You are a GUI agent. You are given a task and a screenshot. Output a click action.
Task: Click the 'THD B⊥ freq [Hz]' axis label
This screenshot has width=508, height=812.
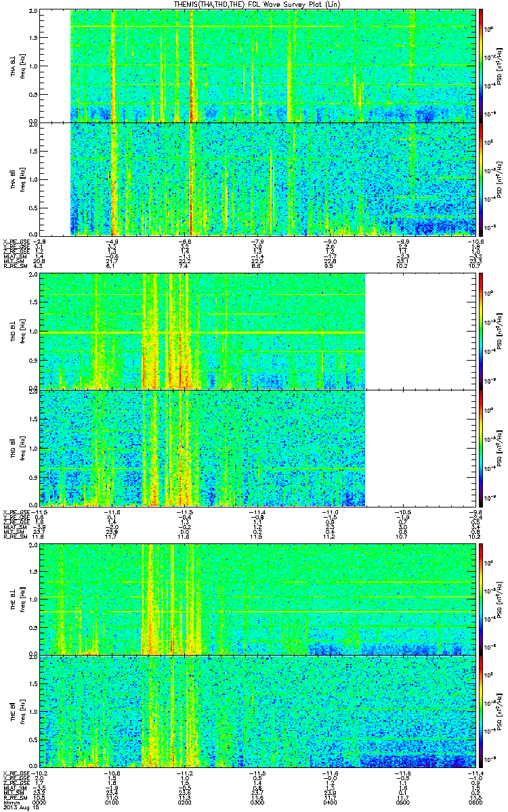tap(17, 330)
